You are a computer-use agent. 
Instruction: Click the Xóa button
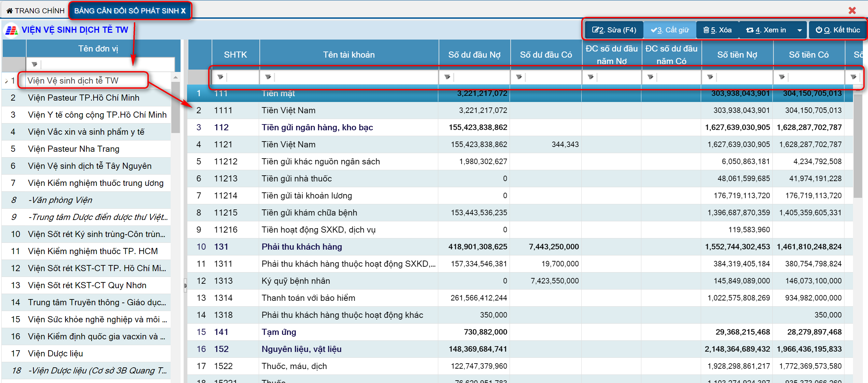(x=717, y=30)
